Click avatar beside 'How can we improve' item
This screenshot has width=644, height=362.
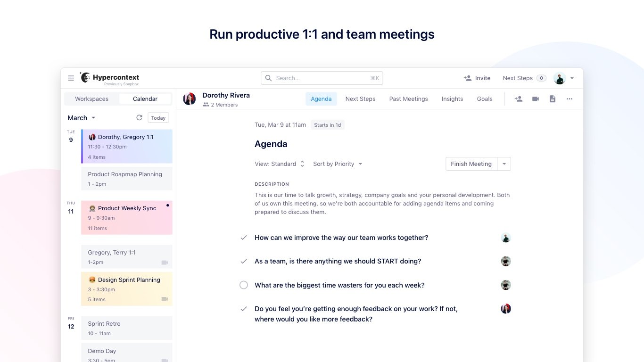click(x=506, y=238)
